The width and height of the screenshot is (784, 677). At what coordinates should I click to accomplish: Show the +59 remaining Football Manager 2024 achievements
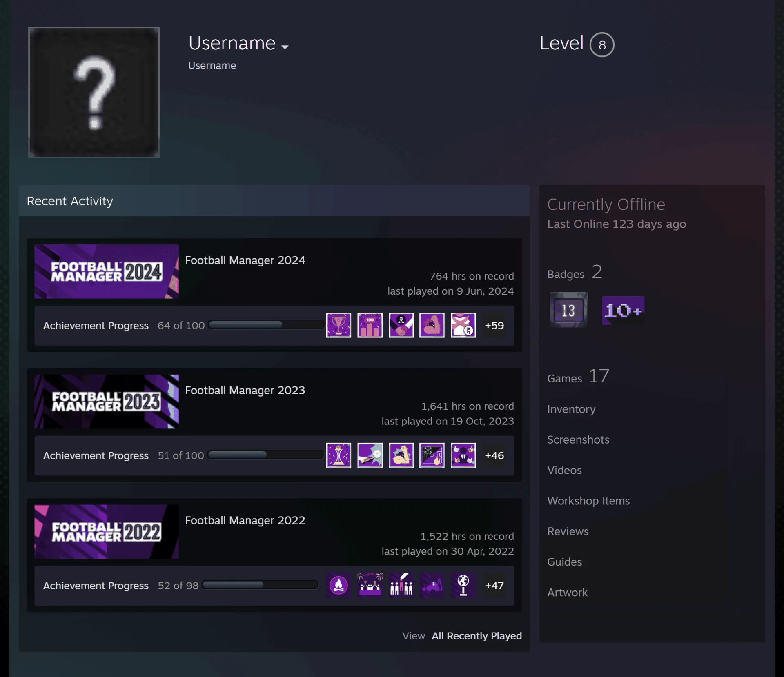pos(494,325)
